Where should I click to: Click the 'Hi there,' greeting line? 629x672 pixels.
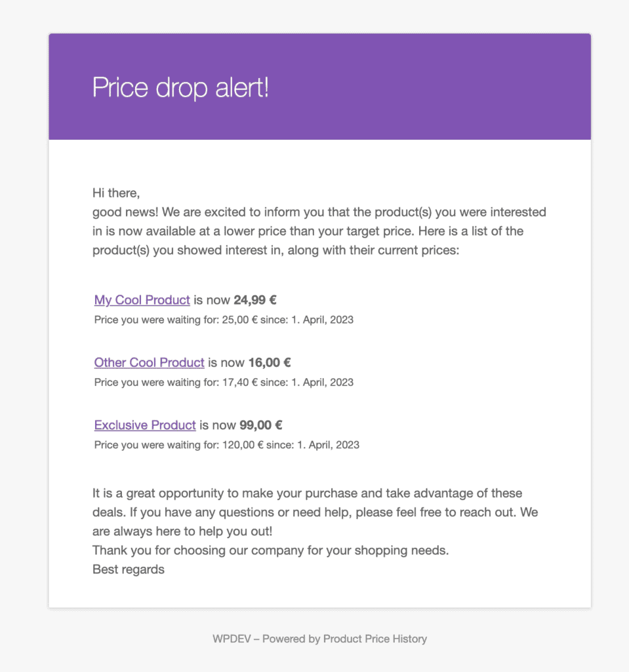click(116, 194)
